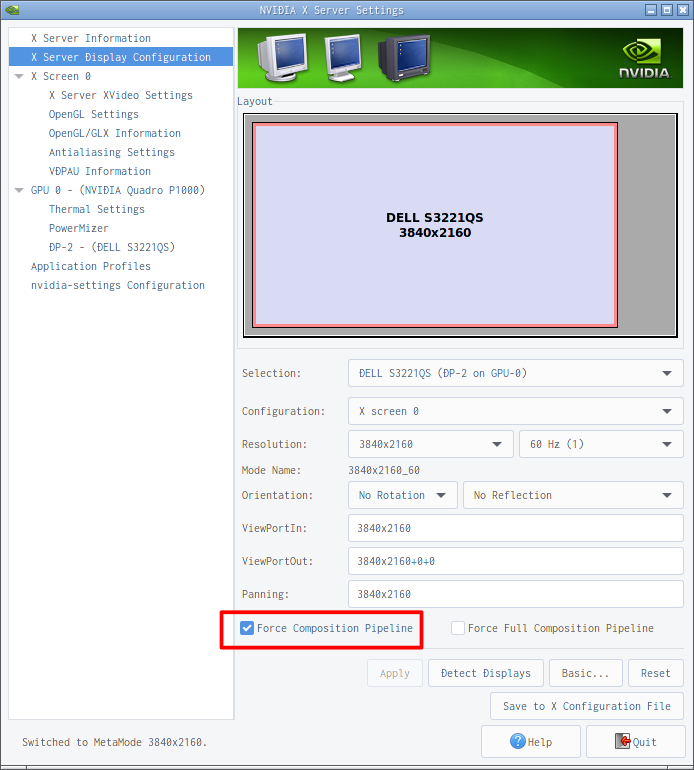Click the Quit exit door icon
This screenshot has height=770, width=694.
point(622,741)
